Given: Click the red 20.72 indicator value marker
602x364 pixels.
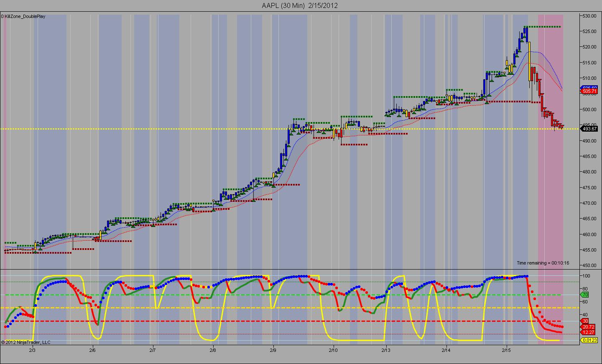Looking at the screenshot, I should (x=588, y=327).
